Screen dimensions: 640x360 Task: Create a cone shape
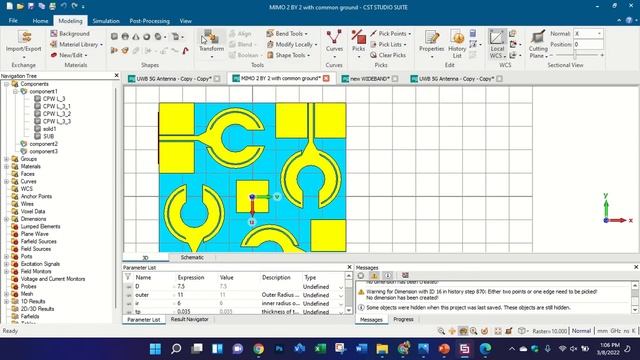136,37
